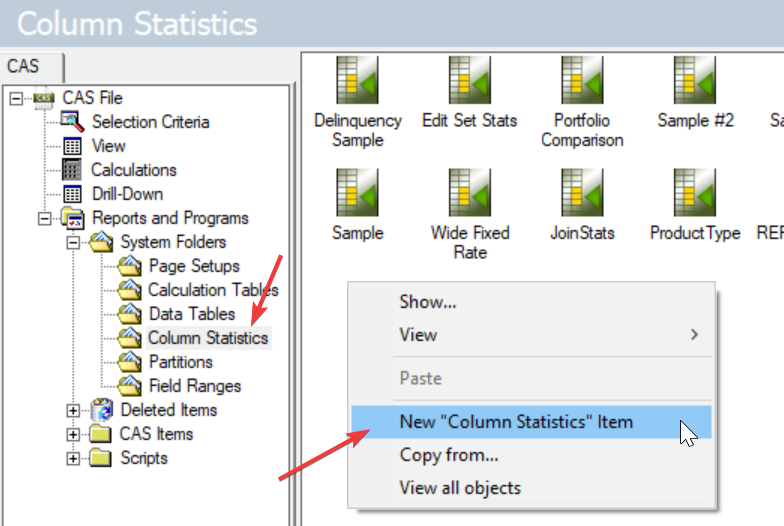Select the JoinStats item icon
Image resolution: width=784 pixels, height=526 pixels.
coord(581,194)
